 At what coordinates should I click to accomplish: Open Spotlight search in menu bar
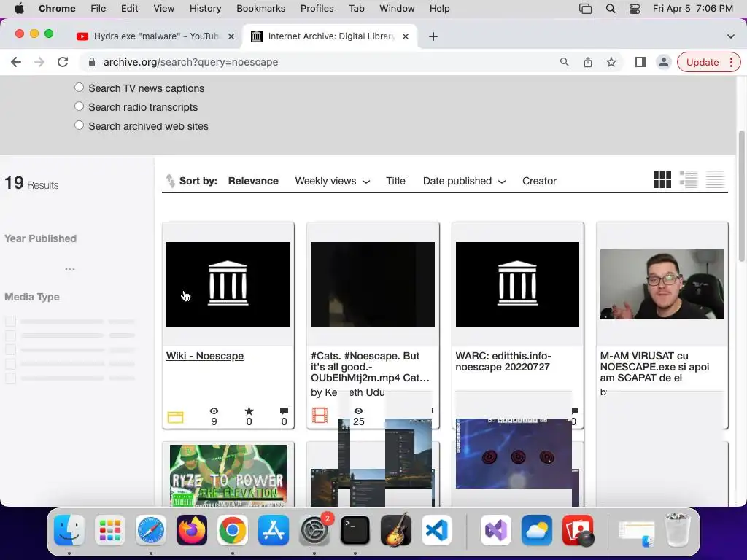(x=611, y=9)
